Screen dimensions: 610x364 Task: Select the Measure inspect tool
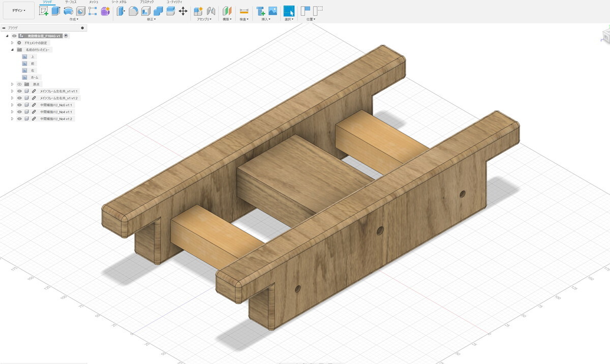(244, 11)
